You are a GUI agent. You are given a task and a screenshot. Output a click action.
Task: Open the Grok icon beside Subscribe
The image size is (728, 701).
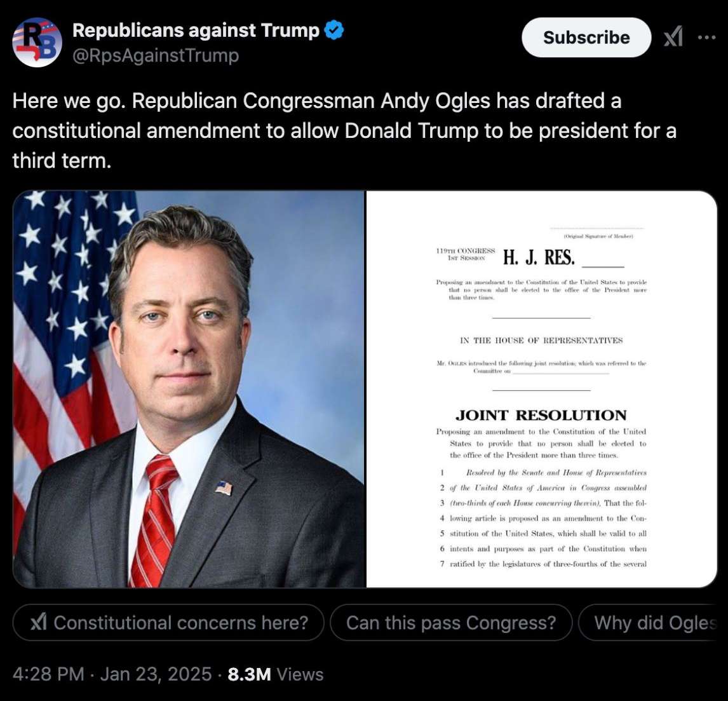pyautogui.click(x=673, y=37)
